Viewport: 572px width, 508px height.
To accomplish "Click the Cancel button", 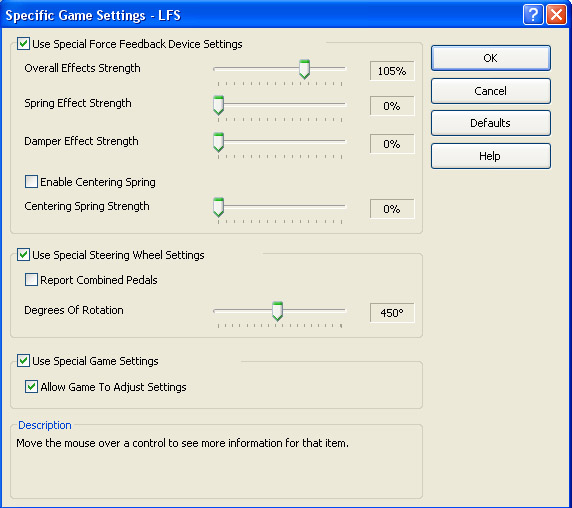I will [x=491, y=91].
